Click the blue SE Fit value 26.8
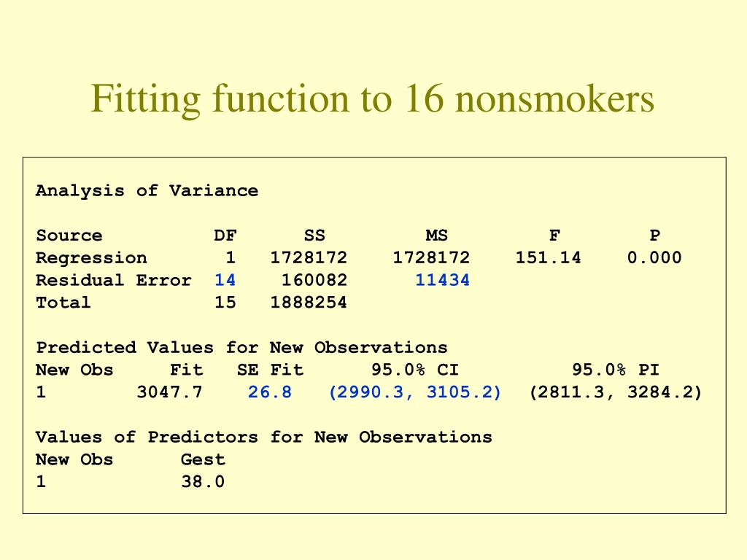 coord(270,392)
